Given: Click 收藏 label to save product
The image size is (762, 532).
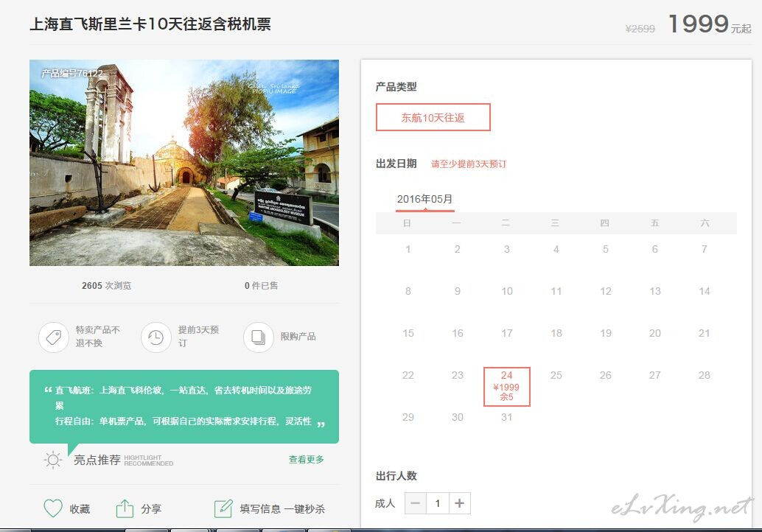Looking at the screenshot, I should pos(80,508).
